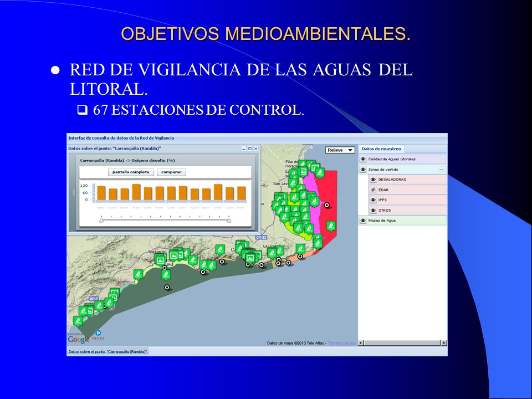Click the offshore black circle marker south of Mazarrón

pos(167,288)
